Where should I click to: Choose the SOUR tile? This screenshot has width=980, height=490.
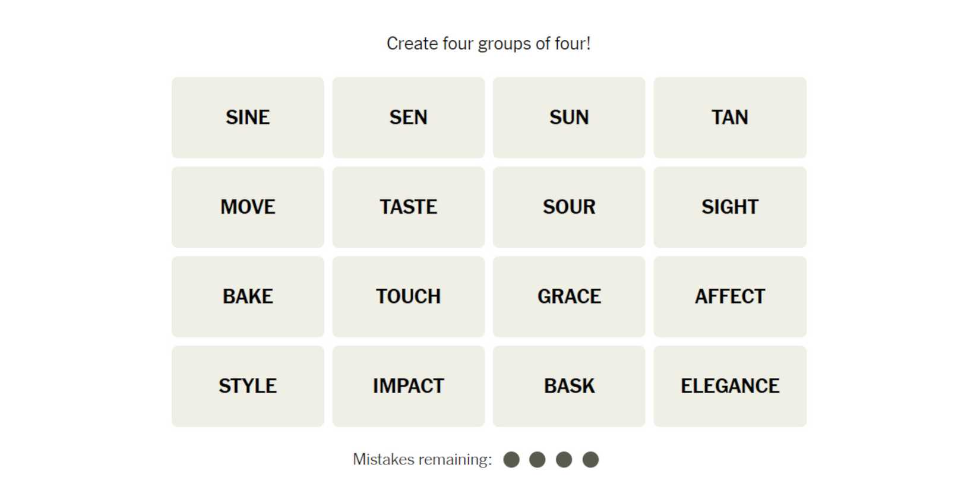coord(569,207)
